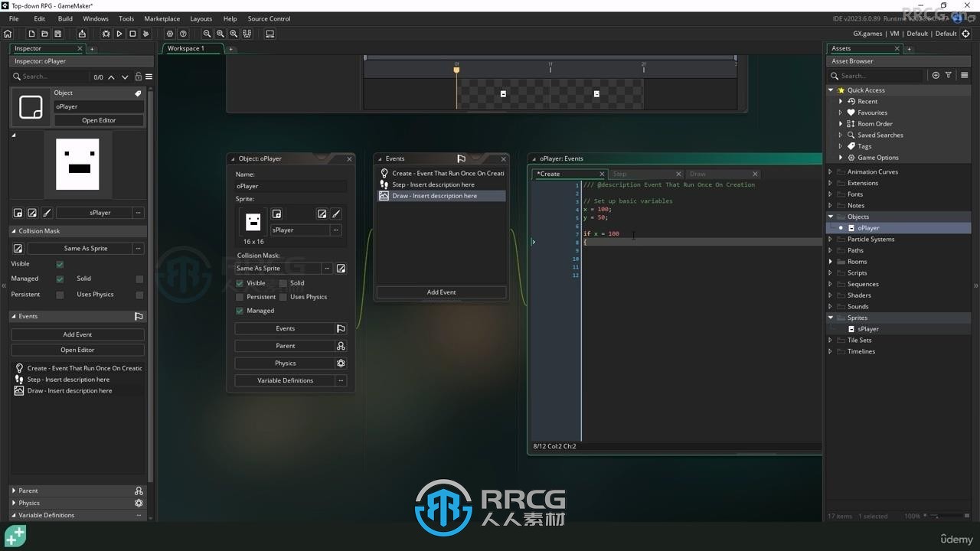This screenshot has width=980, height=551.
Task: Create a new project from toolbar
Action: click(x=31, y=34)
